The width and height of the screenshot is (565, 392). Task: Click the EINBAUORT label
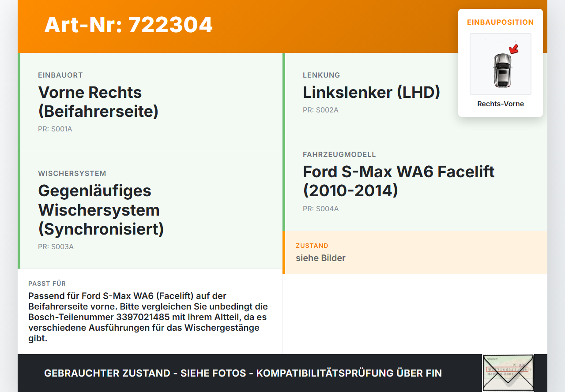[x=60, y=75]
